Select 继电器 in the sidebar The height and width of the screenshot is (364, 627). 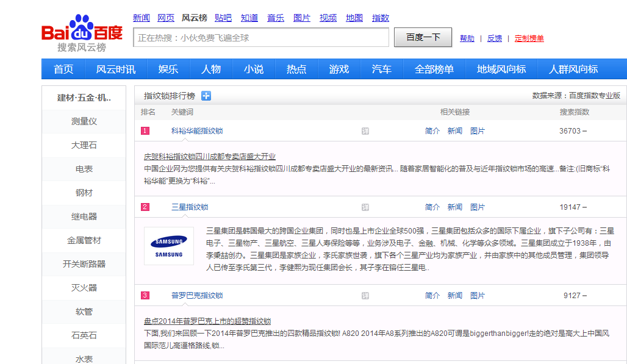pos(84,216)
